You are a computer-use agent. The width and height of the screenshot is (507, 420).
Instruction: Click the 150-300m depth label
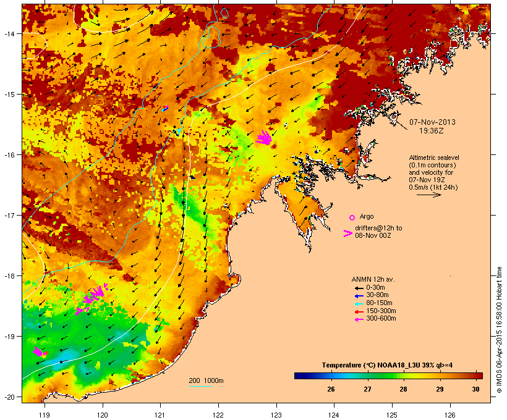[381, 311]
